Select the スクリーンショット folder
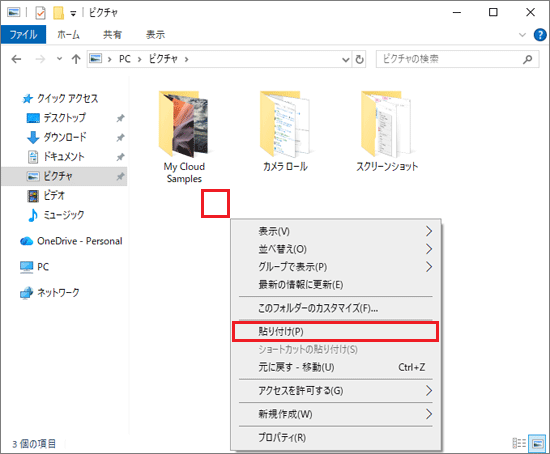Image resolution: width=550 pixels, height=454 pixels. pyautogui.click(x=387, y=131)
